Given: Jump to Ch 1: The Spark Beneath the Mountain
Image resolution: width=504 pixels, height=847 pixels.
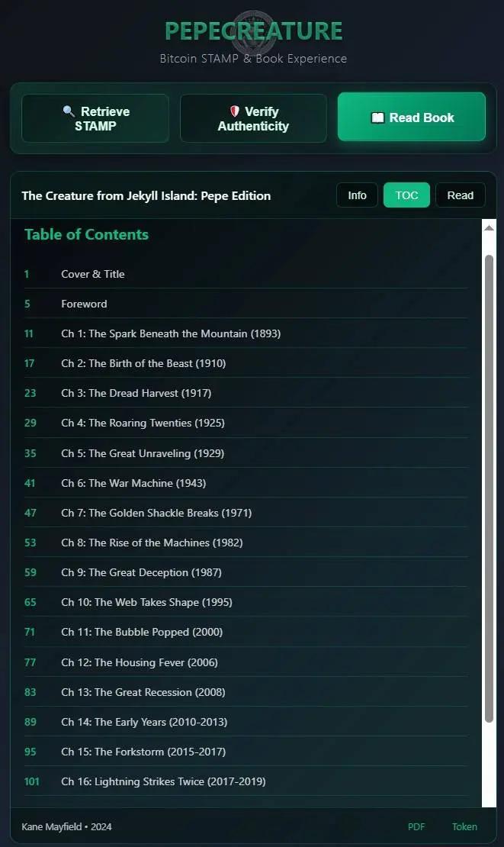Looking at the screenshot, I should pyautogui.click(x=246, y=333).
